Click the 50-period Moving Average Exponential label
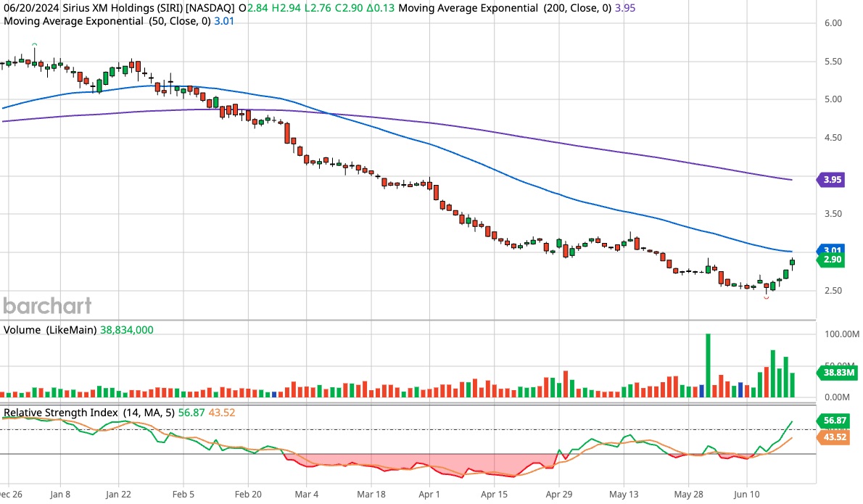 [107, 22]
